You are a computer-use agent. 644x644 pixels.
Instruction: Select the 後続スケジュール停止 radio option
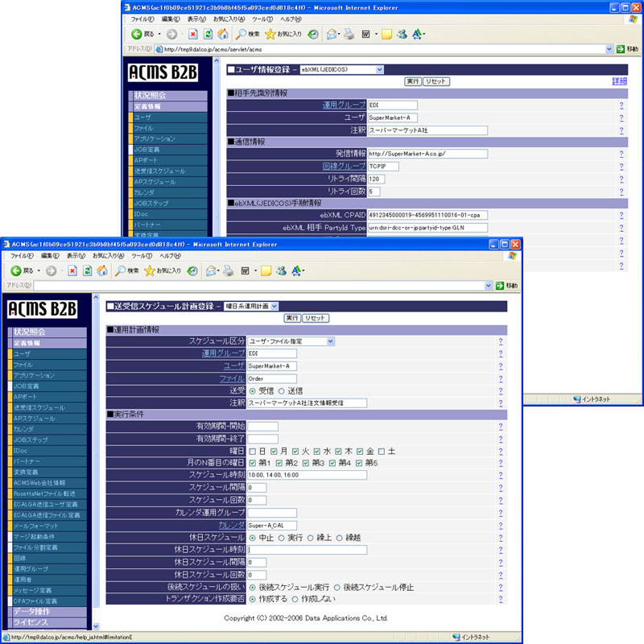(337, 588)
